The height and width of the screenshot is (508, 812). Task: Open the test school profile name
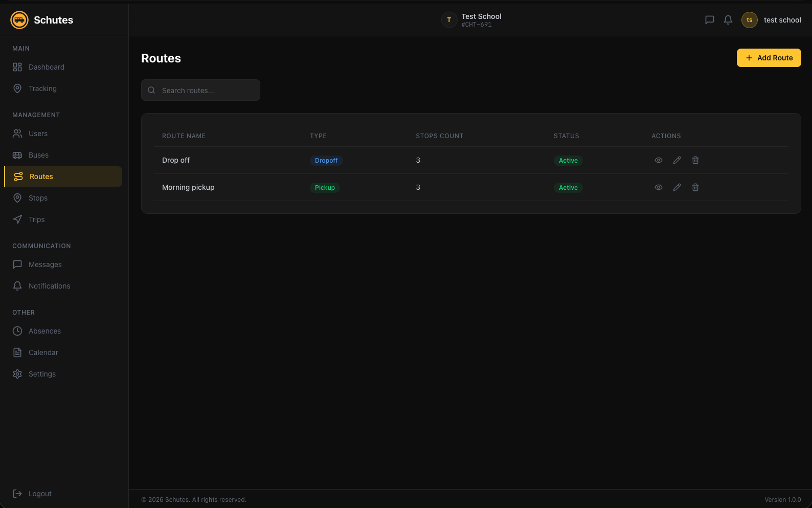pos(782,20)
